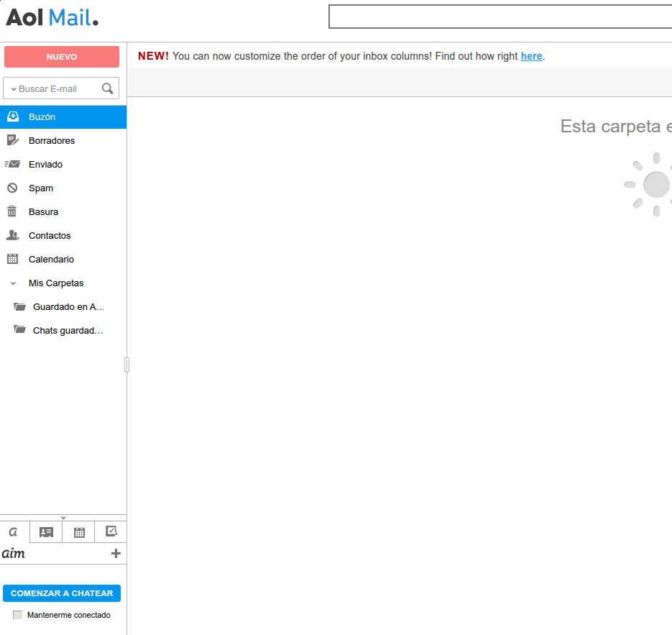Click the Basura trash can icon

[x=12, y=211]
